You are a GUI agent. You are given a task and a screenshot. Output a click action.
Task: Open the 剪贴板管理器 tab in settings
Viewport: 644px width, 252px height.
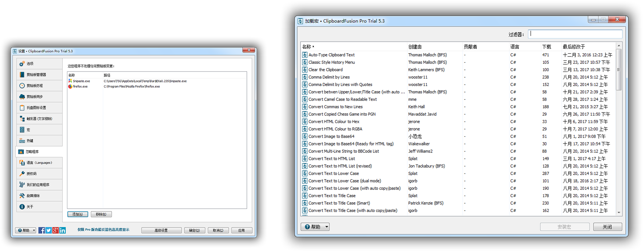pos(39,75)
